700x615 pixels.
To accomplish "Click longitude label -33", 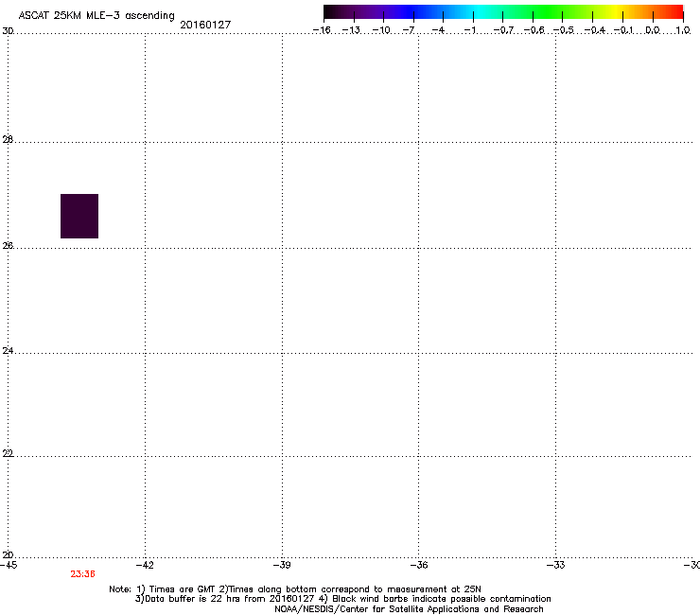I will [x=555, y=565].
